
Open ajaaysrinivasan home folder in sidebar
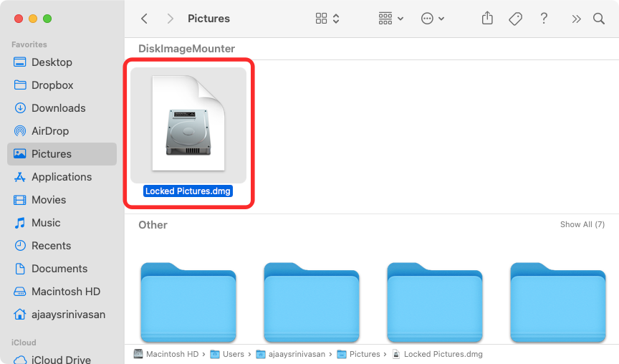pyautogui.click(x=62, y=315)
